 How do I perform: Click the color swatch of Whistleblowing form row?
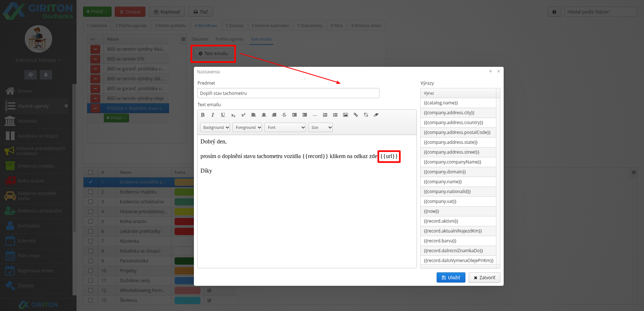[187, 290]
